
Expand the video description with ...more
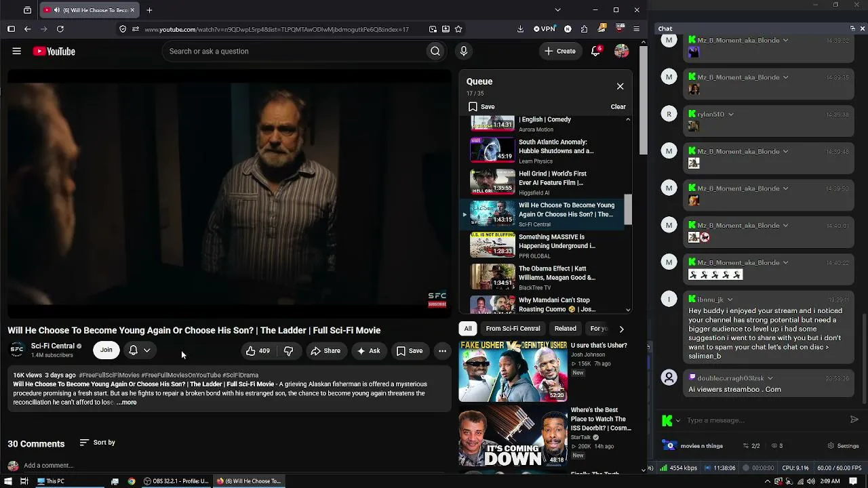127,403
